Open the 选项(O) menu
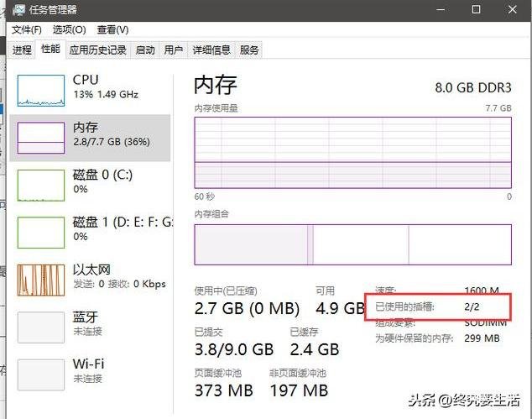The height and width of the screenshot is (419, 532). point(69,30)
